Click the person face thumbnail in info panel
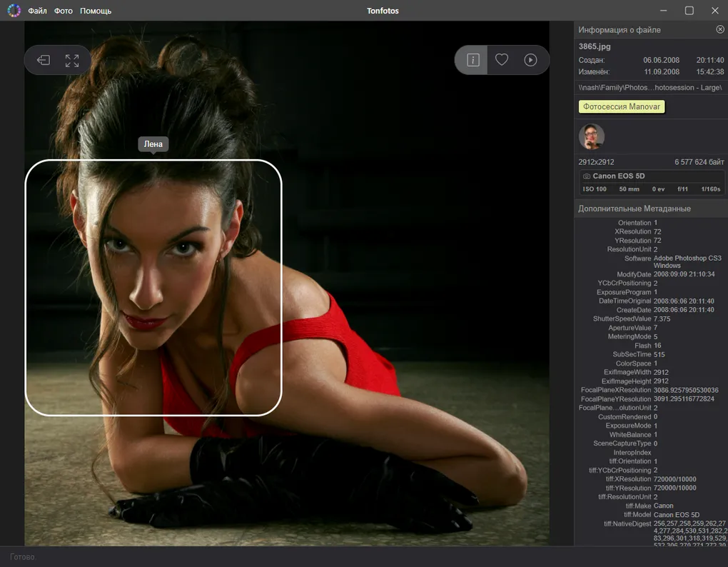 592,136
